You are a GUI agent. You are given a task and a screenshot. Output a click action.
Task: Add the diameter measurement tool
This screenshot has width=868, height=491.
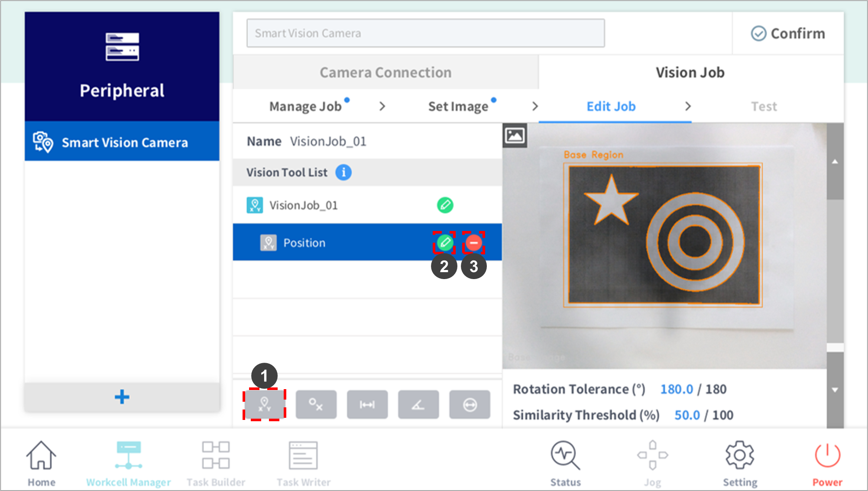point(470,404)
